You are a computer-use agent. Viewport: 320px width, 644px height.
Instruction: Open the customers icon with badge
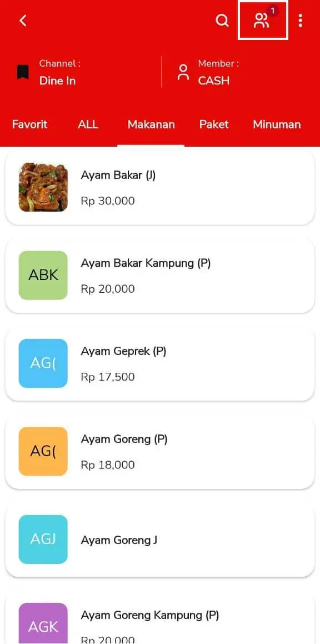(263, 19)
